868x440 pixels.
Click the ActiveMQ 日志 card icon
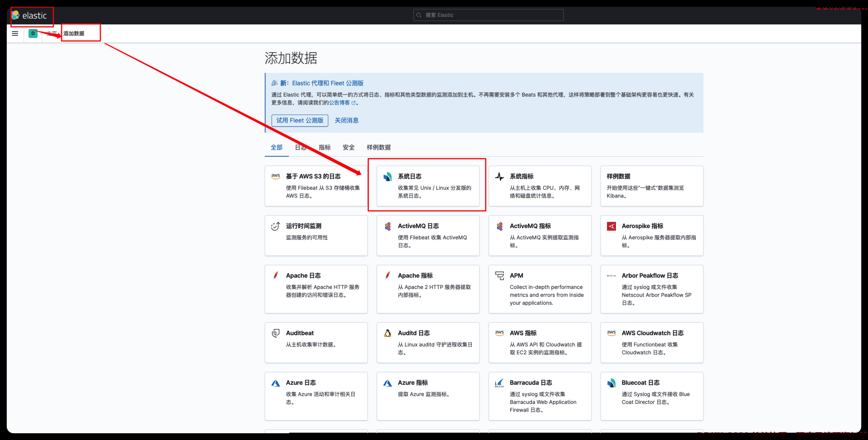tap(387, 226)
